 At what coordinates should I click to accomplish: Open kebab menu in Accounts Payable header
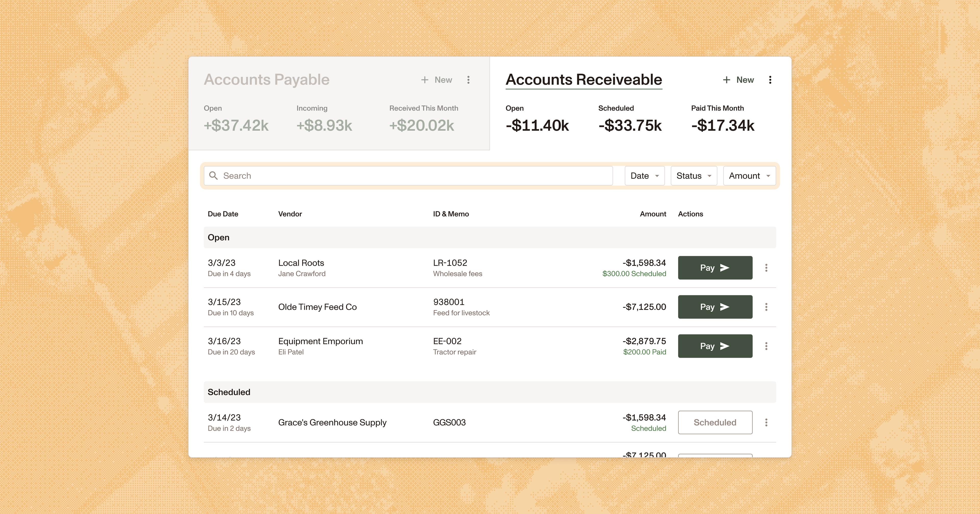coord(468,80)
